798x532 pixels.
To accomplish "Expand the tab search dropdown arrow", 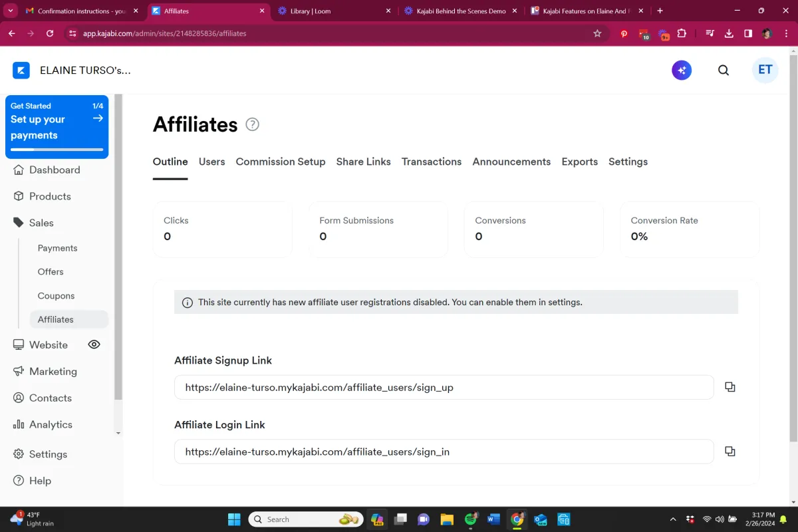I will pyautogui.click(x=11, y=11).
